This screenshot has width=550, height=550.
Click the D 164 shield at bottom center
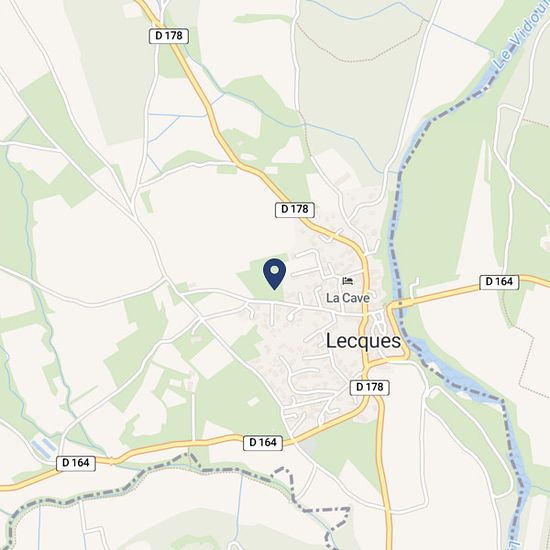(x=263, y=443)
